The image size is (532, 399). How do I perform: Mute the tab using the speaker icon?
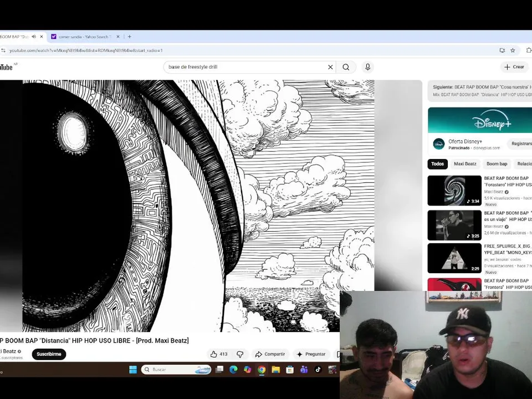(34, 37)
